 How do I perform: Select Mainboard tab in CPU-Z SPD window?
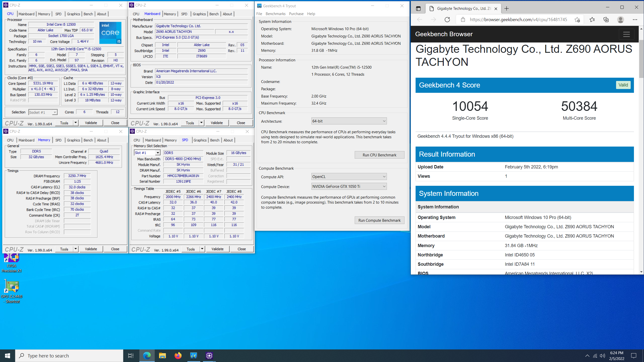(153, 140)
